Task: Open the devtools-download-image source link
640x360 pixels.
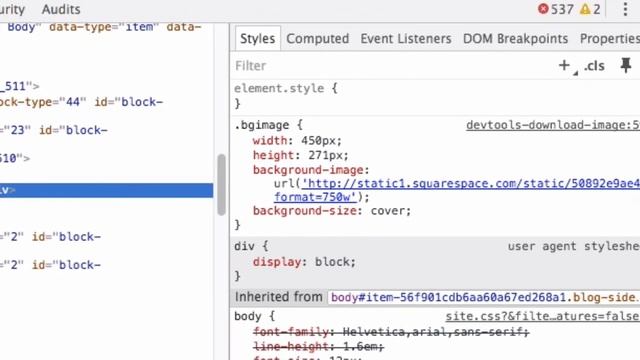Action: (x=553, y=125)
